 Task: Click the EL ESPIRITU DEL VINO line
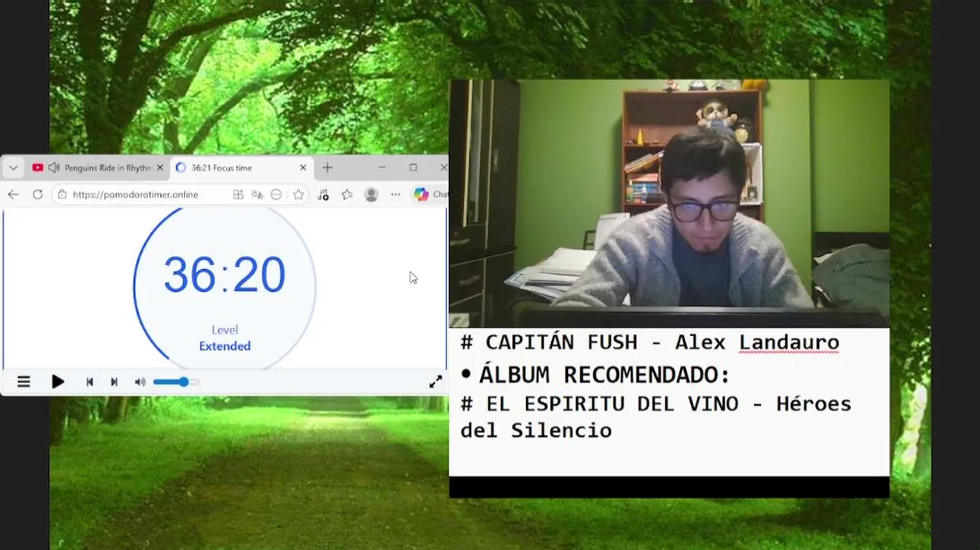click(656, 417)
